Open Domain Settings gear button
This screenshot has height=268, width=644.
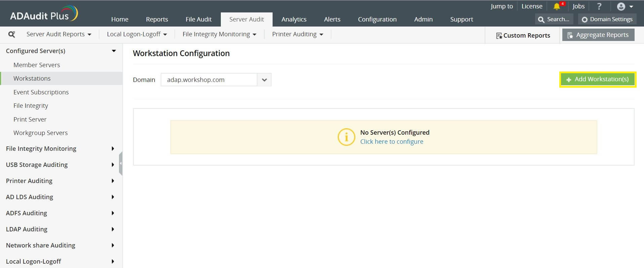click(607, 19)
